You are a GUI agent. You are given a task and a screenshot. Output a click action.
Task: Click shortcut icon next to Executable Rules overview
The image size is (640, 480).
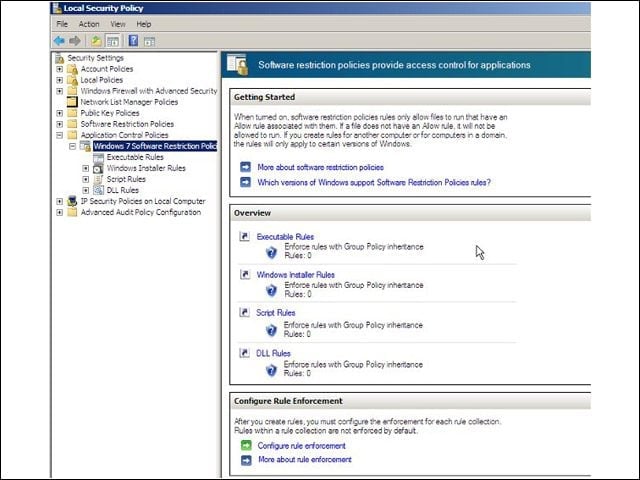[244, 236]
